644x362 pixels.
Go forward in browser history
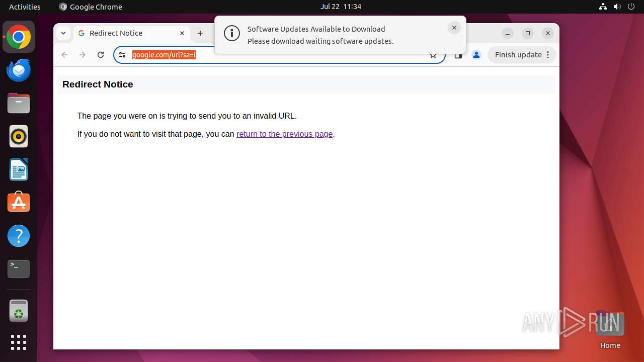[x=83, y=55]
